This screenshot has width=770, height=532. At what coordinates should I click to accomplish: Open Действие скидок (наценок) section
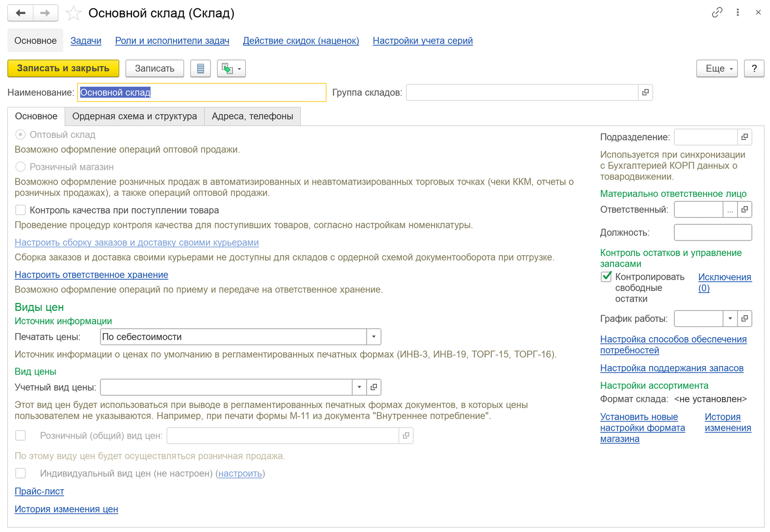301,41
